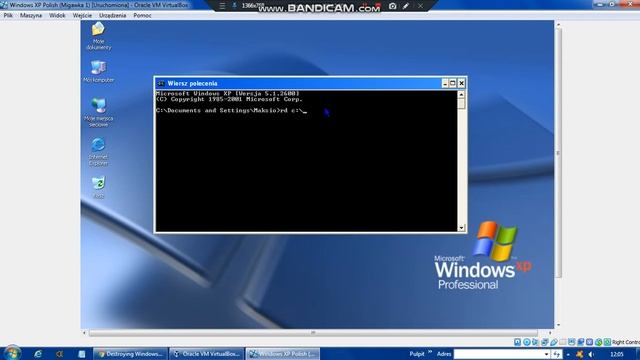Switch to Destroying Windows taskbar button

coord(130,354)
